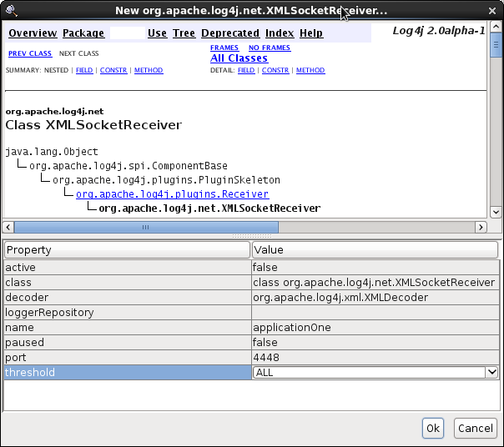
Task: Click the horizontal scrollbar right arrow
Action: pyautogui.click(x=481, y=227)
